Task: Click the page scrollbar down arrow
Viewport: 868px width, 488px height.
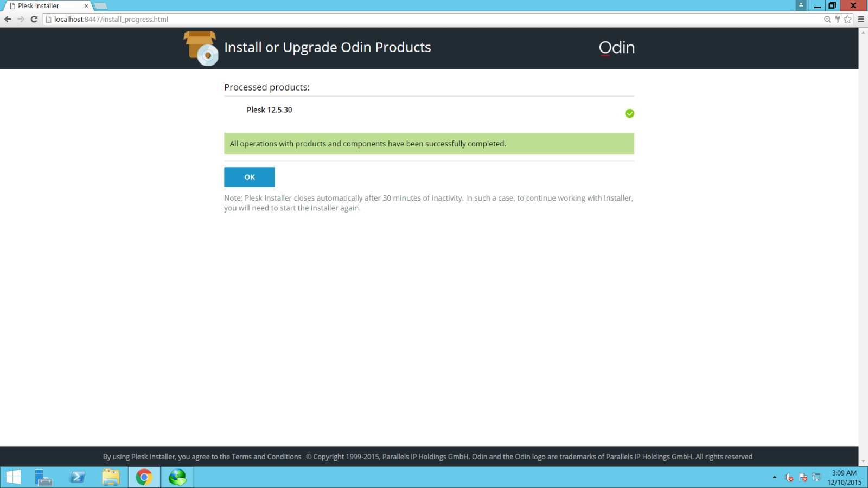Action: coord(863,462)
